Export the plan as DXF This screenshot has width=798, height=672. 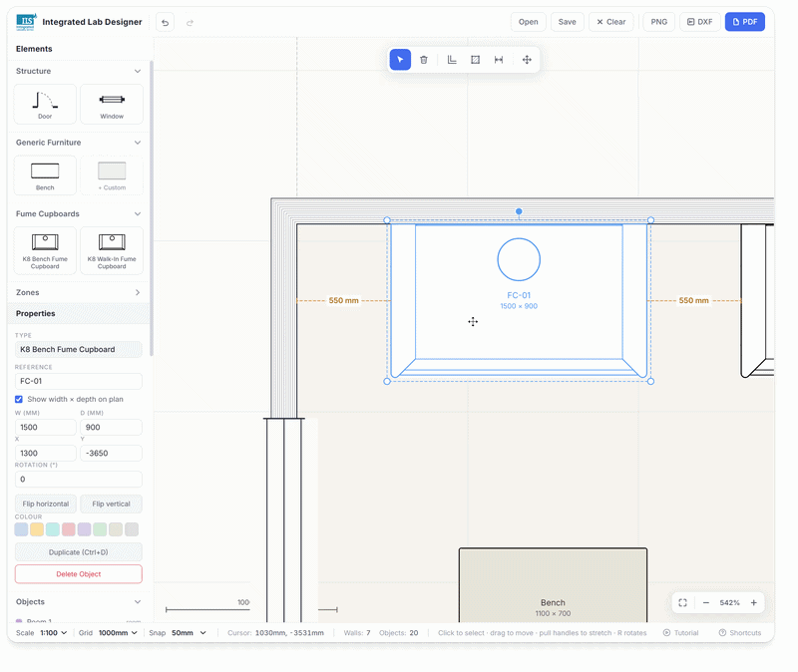point(700,22)
